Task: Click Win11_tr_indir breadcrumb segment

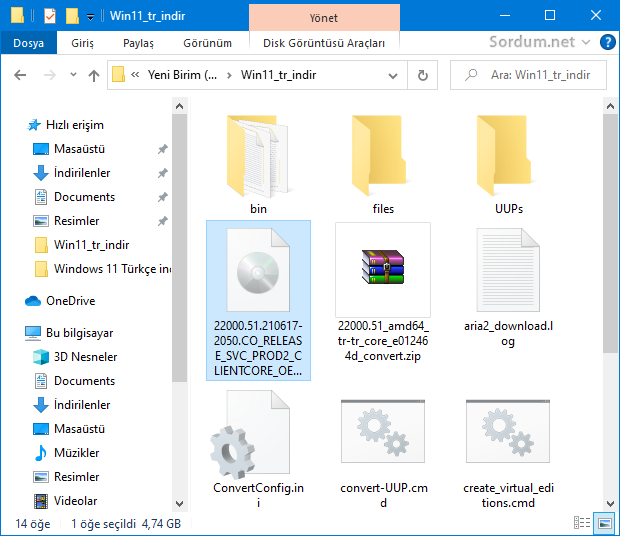Action: pyautogui.click(x=278, y=75)
